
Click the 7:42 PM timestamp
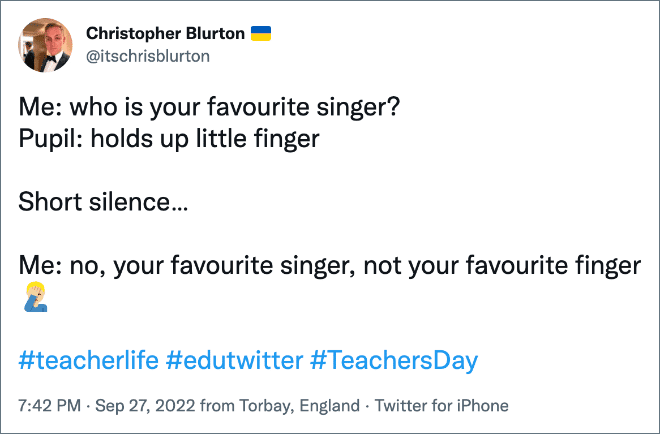click(x=50, y=406)
